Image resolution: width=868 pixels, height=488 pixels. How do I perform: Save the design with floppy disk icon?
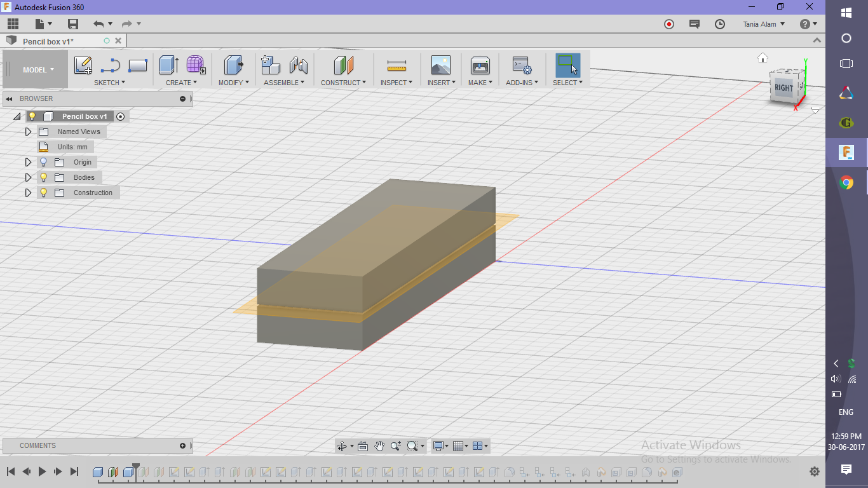(x=73, y=24)
